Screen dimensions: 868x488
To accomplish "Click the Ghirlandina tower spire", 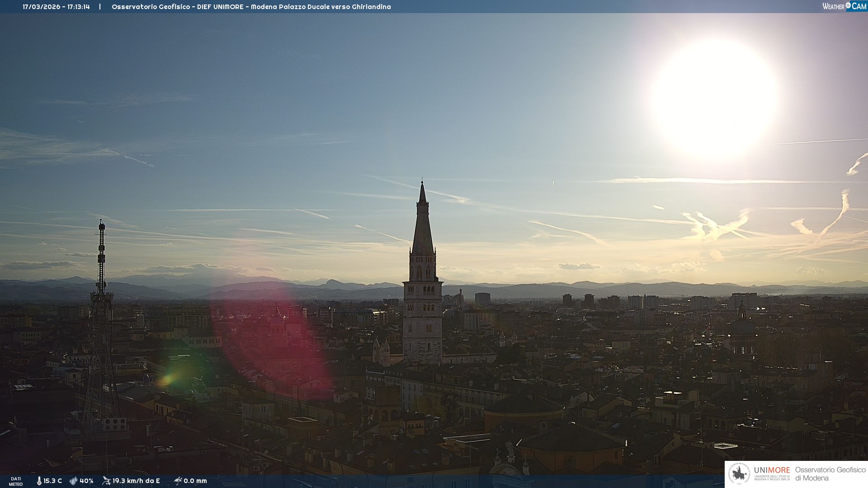I will [423, 226].
